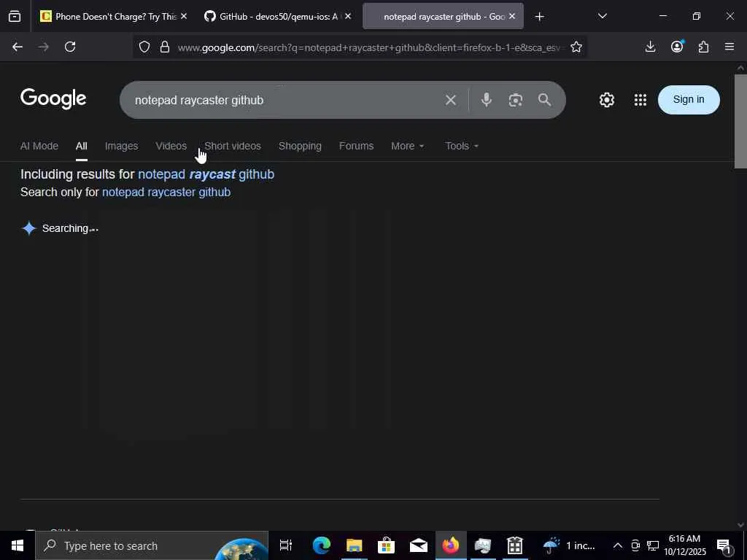Show Short videos results

click(233, 146)
